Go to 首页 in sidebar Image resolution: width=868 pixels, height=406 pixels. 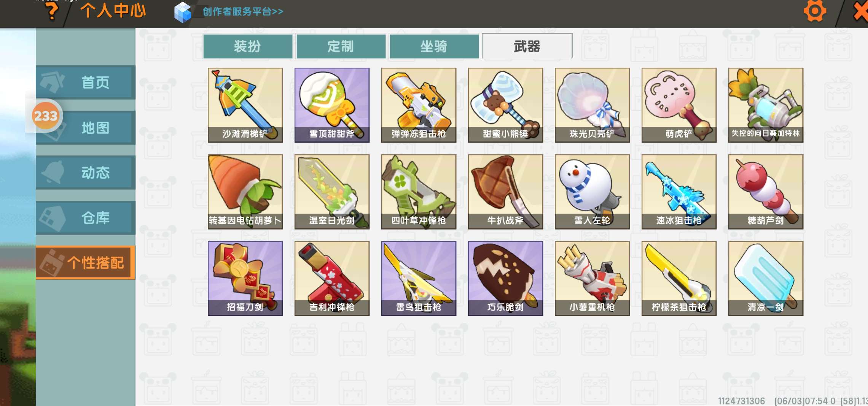[86, 82]
